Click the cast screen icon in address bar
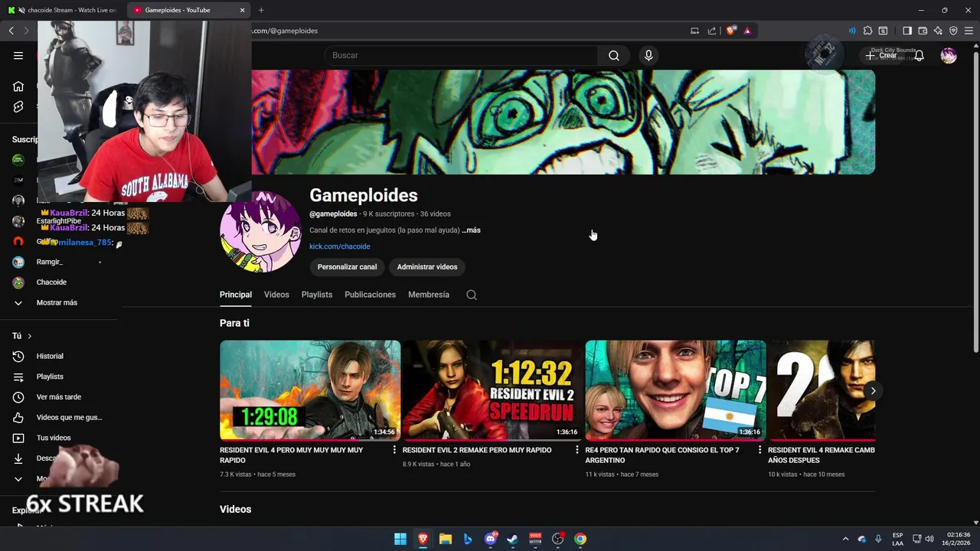Image resolution: width=980 pixels, height=551 pixels. click(694, 31)
